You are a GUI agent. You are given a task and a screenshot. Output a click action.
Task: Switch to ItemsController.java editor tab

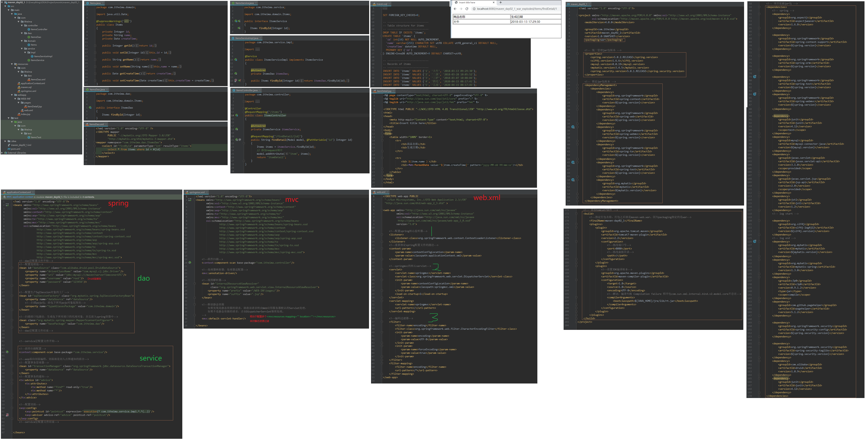246,90
